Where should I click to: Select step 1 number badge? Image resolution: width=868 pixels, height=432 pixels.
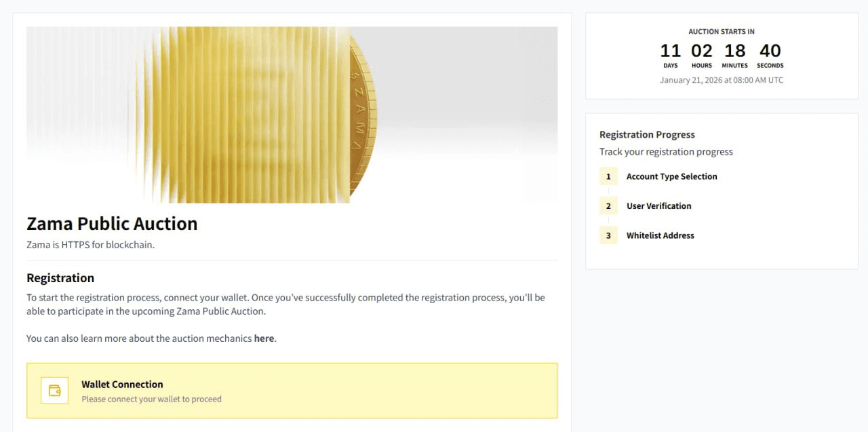tap(608, 176)
